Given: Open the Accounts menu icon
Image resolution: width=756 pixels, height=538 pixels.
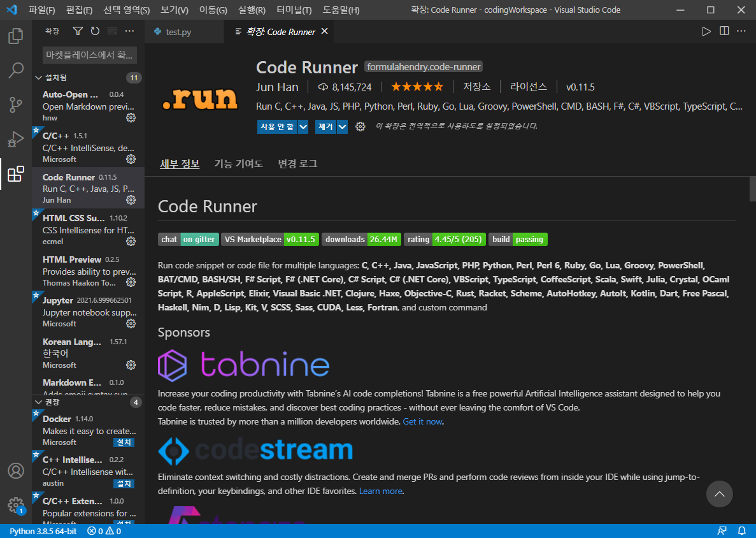Looking at the screenshot, I should [15, 470].
